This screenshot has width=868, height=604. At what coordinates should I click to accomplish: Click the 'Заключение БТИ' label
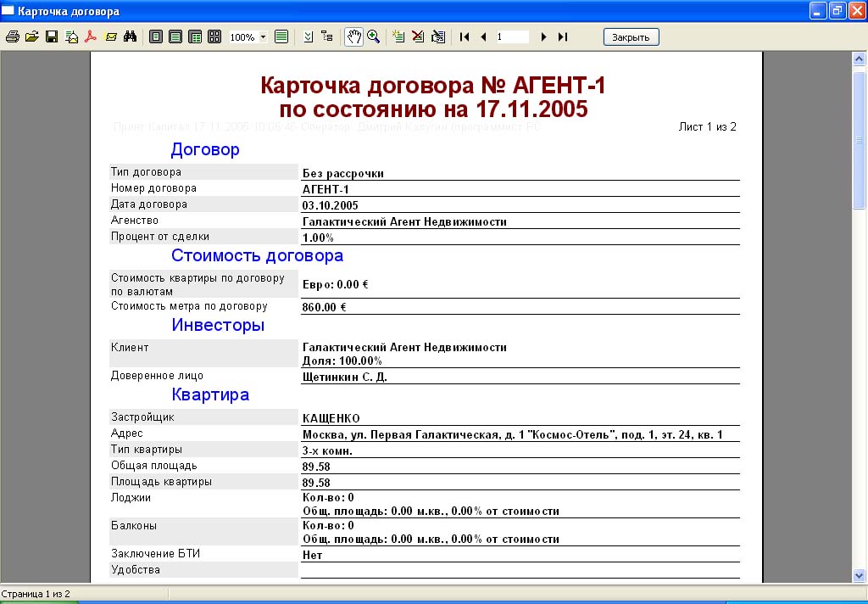point(156,554)
